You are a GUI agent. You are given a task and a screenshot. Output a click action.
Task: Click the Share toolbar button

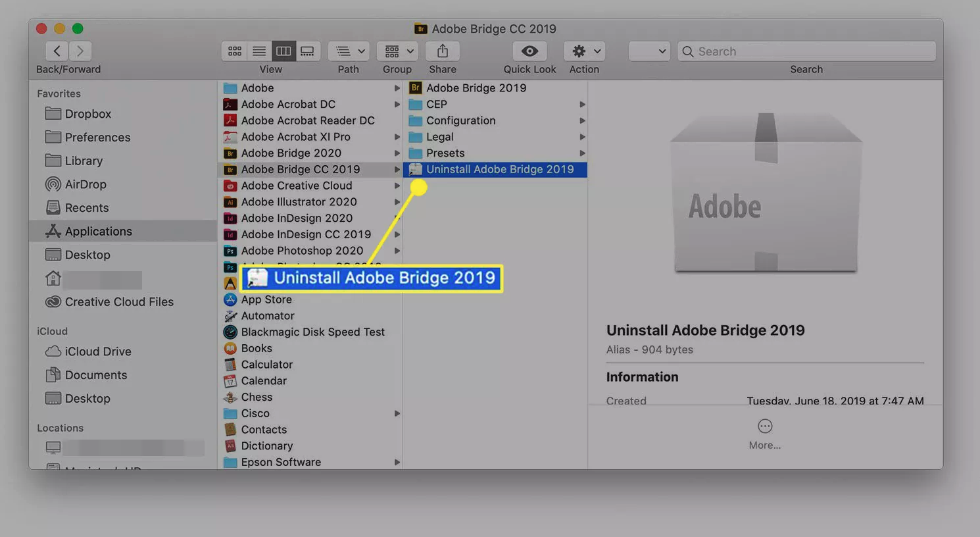tap(443, 51)
